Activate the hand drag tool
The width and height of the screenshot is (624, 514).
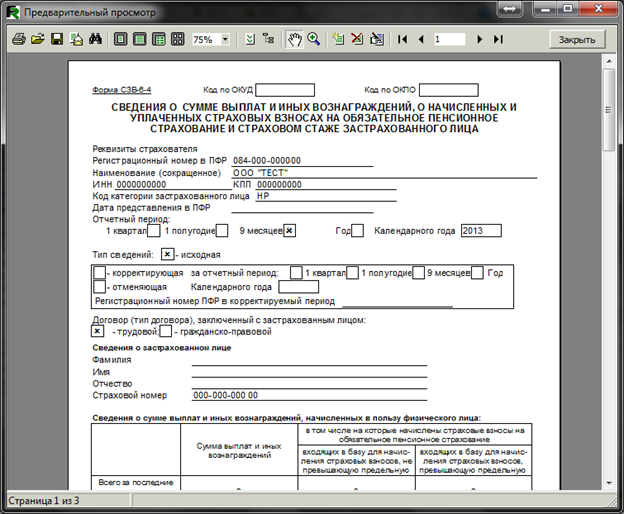(294, 39)
